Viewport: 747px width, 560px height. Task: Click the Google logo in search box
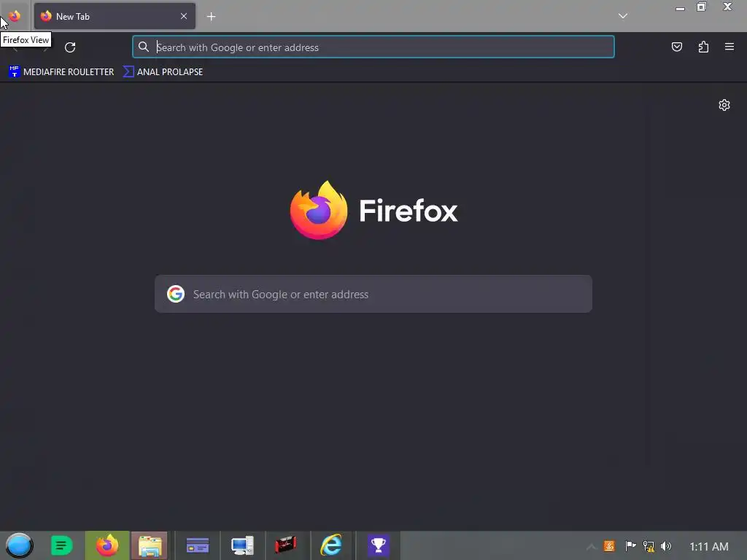[176, 294]
